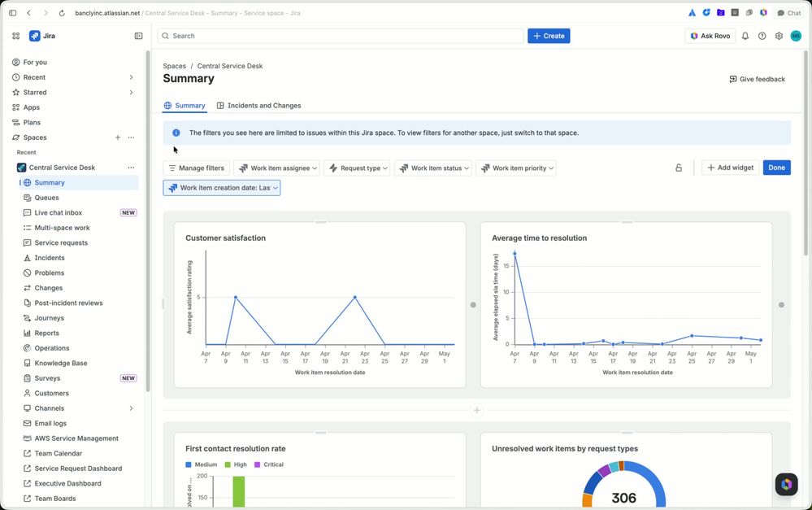Open the notifications bell icon
The image size is (812, 510).
point(745,36)
